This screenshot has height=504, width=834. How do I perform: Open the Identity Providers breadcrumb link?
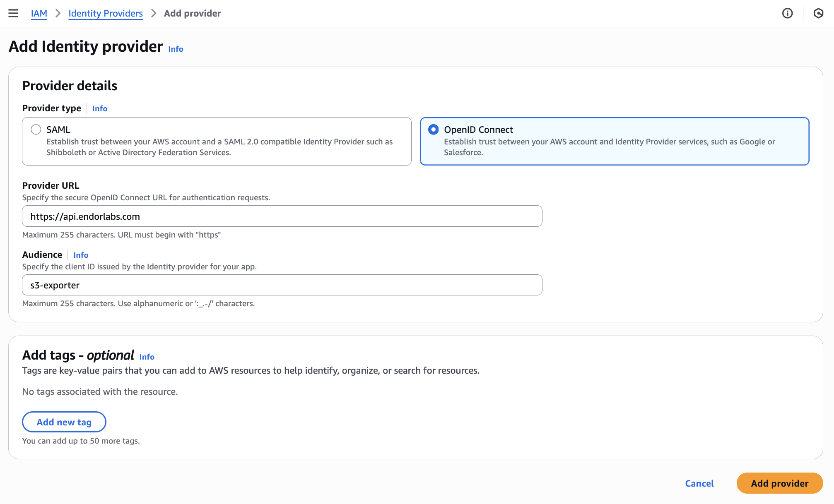point(106,13)
